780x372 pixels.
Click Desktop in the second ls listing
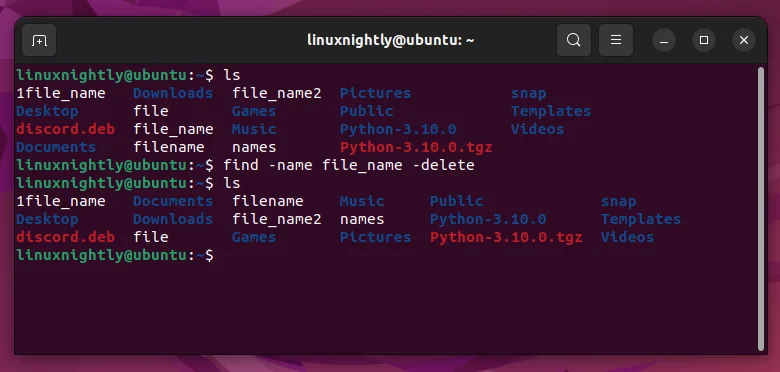[47, 219]
